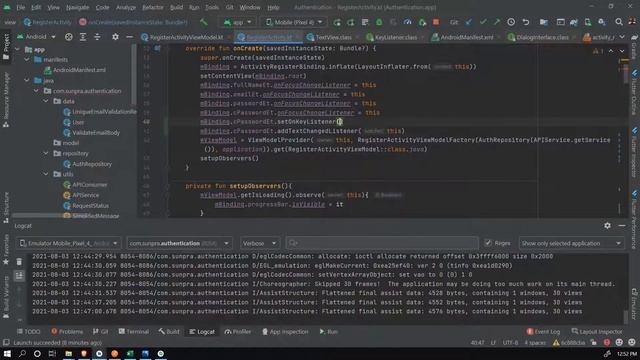Click RegisterActivity breadcrumb in navigation bar
Image resolution: width=640 pixels, height=360 pixels.
tap(48, 22)
